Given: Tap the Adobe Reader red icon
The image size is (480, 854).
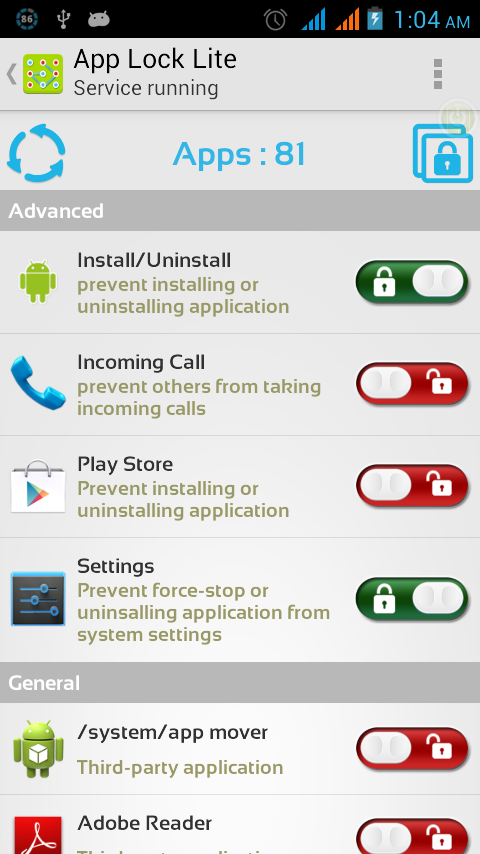Looking at the screenshot, I should point(38,835).
